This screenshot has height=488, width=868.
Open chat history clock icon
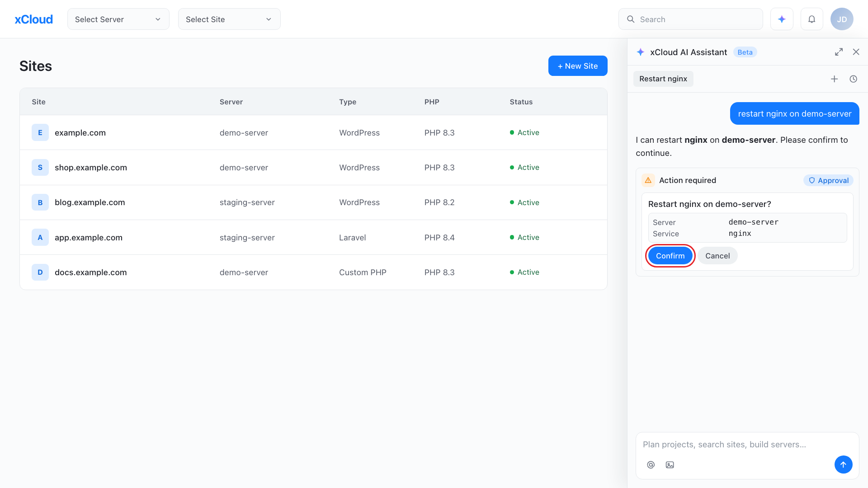[x=853, y=79]
